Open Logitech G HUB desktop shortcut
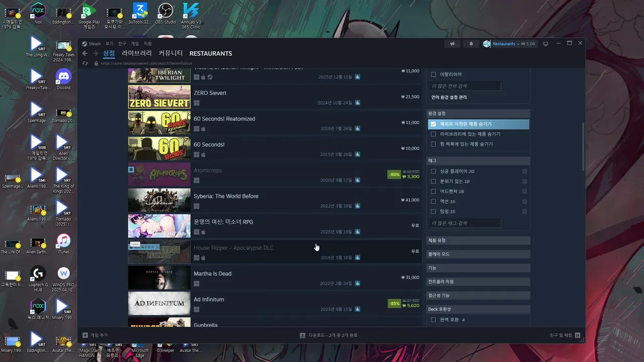Image resolution: width=644 pixels, height=362 pixels. coord(38,279)
